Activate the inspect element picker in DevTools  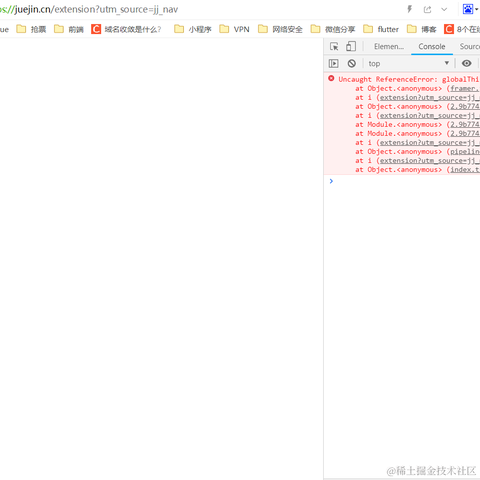tap(334, 46)
